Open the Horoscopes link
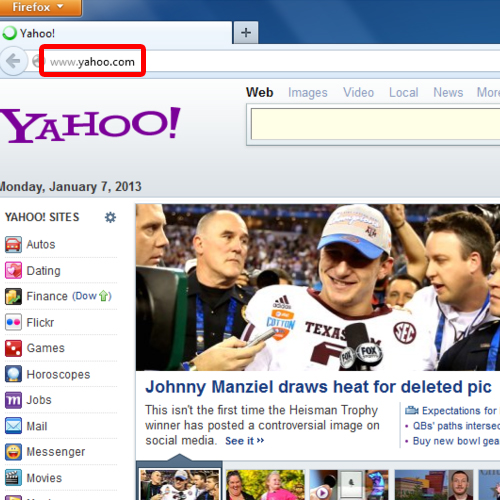Viewport: 500px width, 500px height. 58,374
